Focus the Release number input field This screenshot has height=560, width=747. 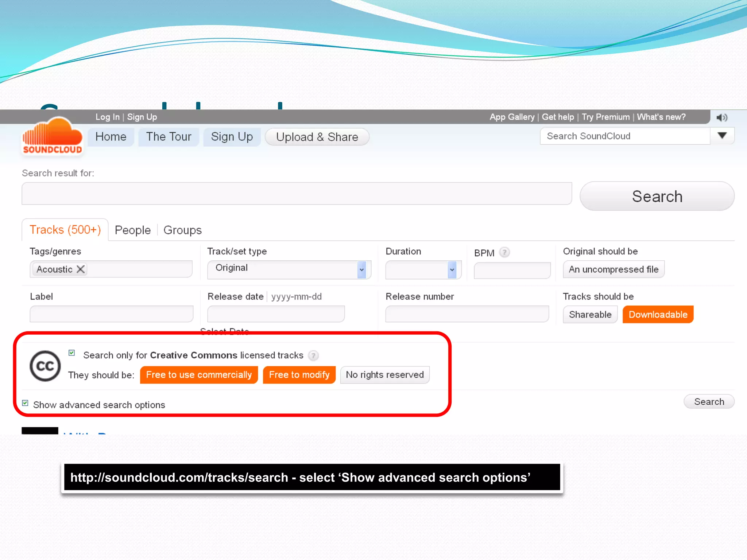click(467, 314)
